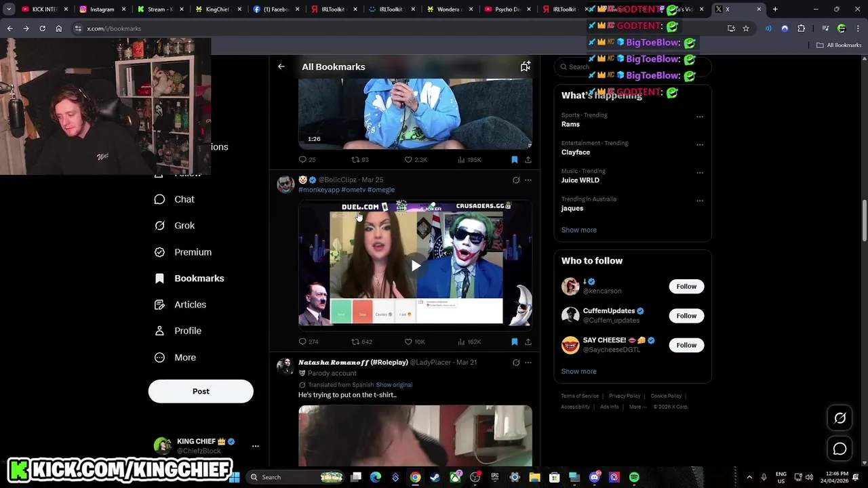This screenshot has width=868, height=488.
Task: Expand the More menu in X sidebar
Action: click(175, 358)
